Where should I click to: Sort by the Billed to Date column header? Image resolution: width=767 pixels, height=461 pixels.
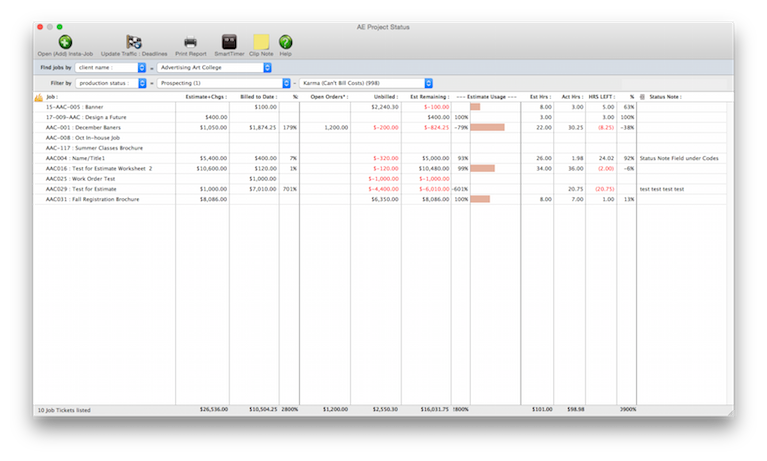(257, 97)
